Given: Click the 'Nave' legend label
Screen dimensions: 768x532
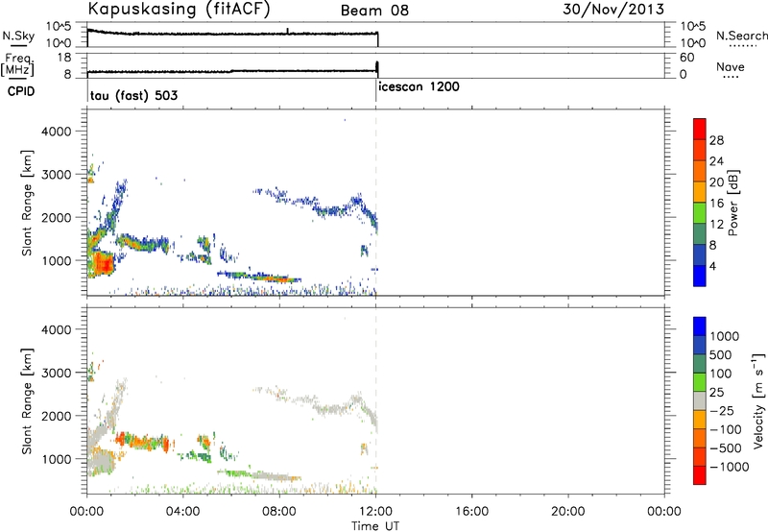Looking at the screenshot, I should click(731, 66).
